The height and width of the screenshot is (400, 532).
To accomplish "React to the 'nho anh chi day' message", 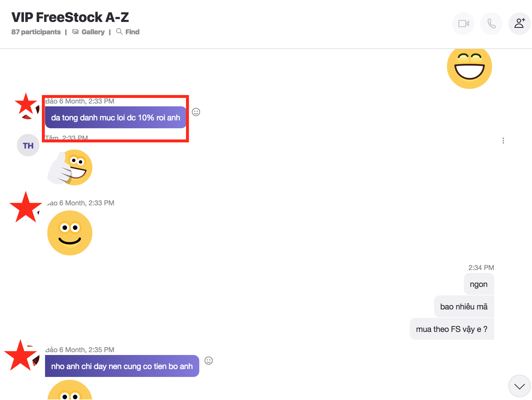I will pos(209,361).
